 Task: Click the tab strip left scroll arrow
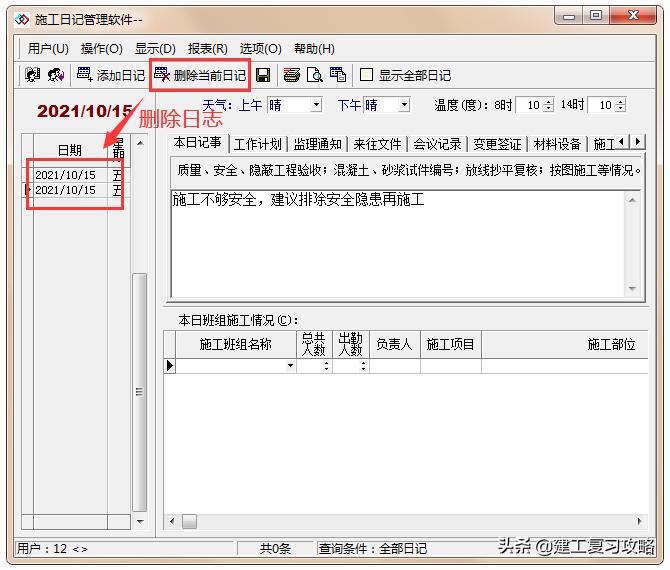point(622,141)
